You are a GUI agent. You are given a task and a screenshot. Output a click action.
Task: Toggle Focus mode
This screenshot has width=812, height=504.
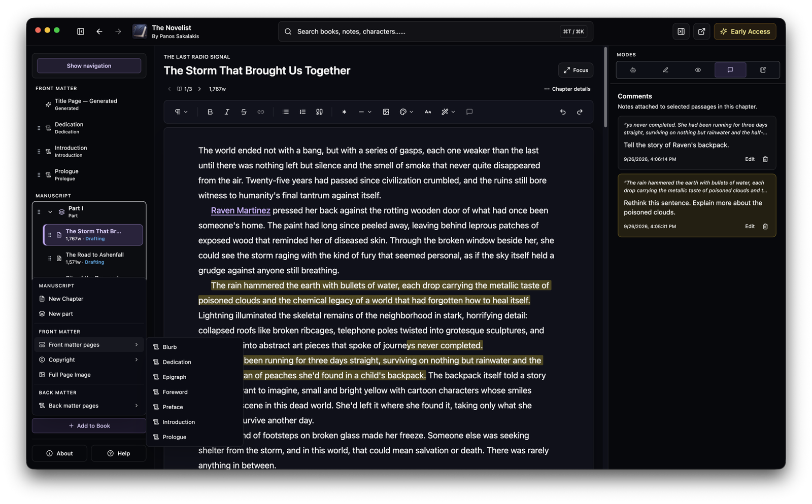pos(576,70)
